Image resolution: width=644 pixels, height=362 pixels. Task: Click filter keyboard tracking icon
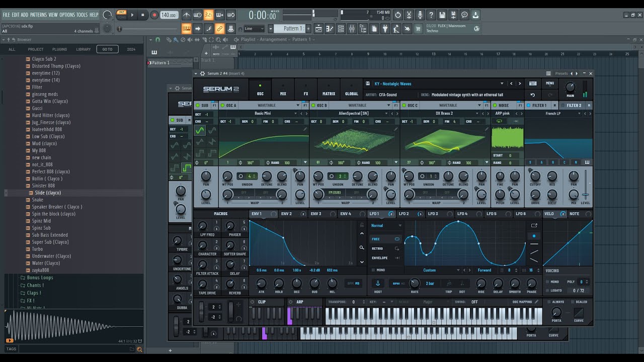point(587,162)
